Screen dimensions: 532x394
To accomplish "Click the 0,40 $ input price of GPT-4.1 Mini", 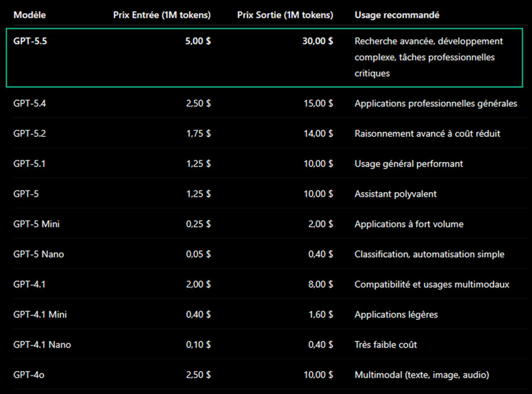I will click(198, 314).
